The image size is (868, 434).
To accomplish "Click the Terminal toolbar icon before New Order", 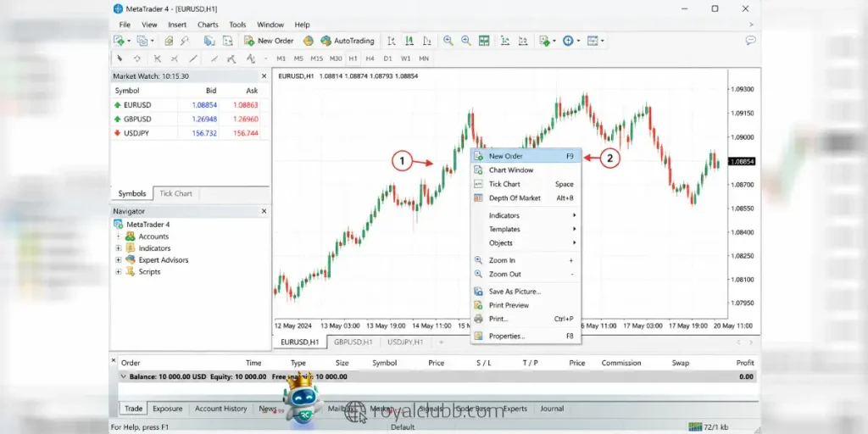I will coord(227,41).
